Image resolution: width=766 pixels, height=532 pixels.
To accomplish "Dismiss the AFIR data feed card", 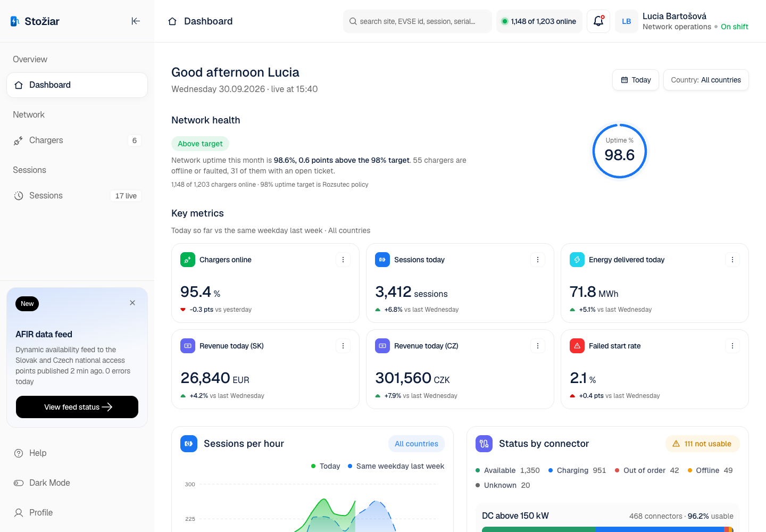I will tap(132, 303).
